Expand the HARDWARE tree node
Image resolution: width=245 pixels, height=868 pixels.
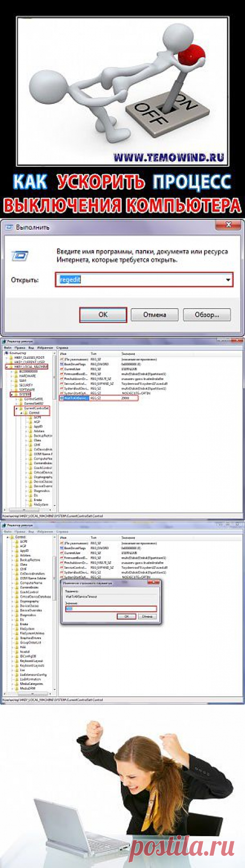(x=11, y=376)
